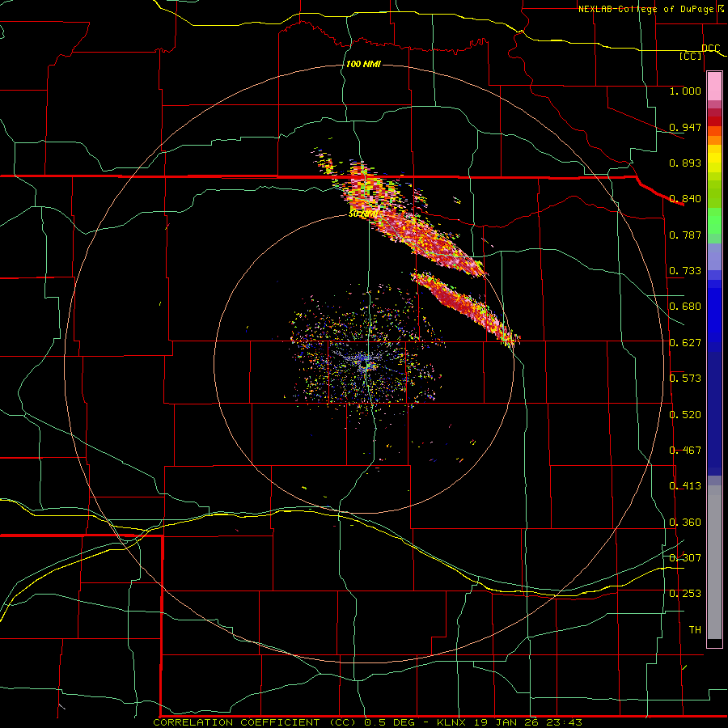
Task: Pick the gray swatch on the color bar
Action: pyautogui.click(x=714, y=562)
